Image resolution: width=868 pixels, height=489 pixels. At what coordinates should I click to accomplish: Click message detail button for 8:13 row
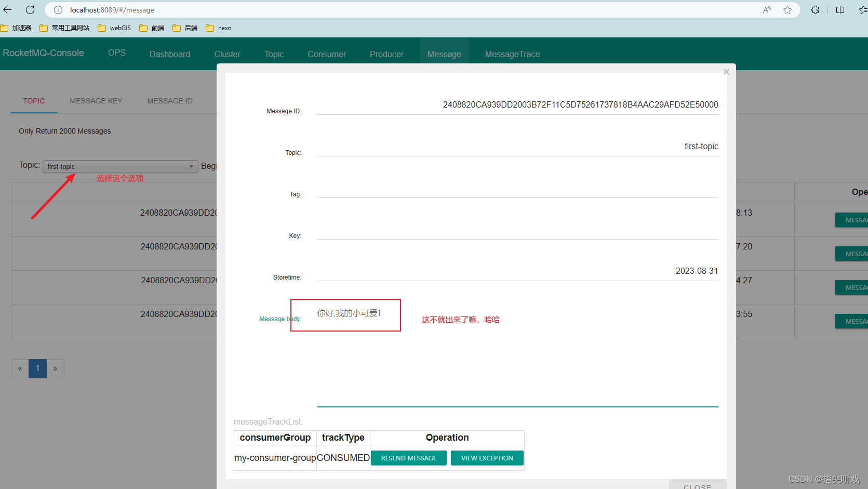tap(851, 220)
